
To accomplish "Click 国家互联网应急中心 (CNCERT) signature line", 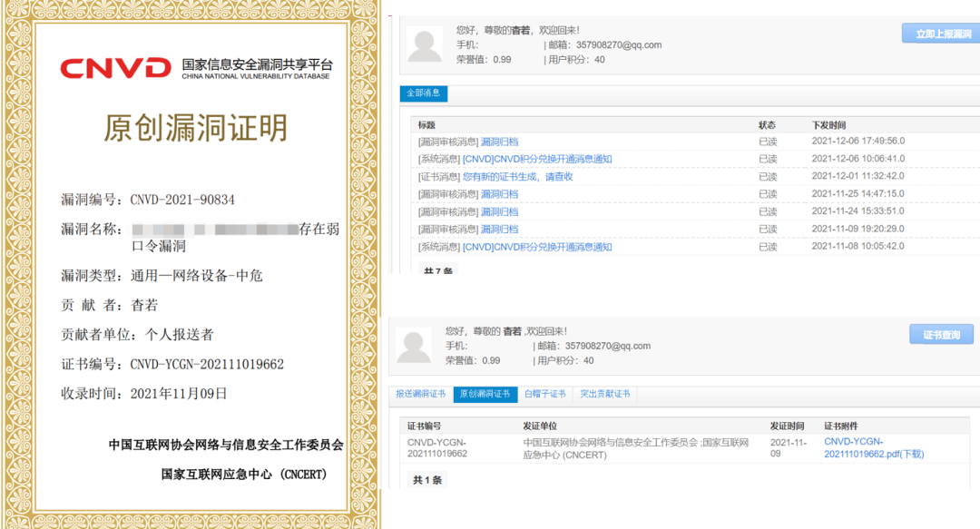I will click(x=244, y=475).
